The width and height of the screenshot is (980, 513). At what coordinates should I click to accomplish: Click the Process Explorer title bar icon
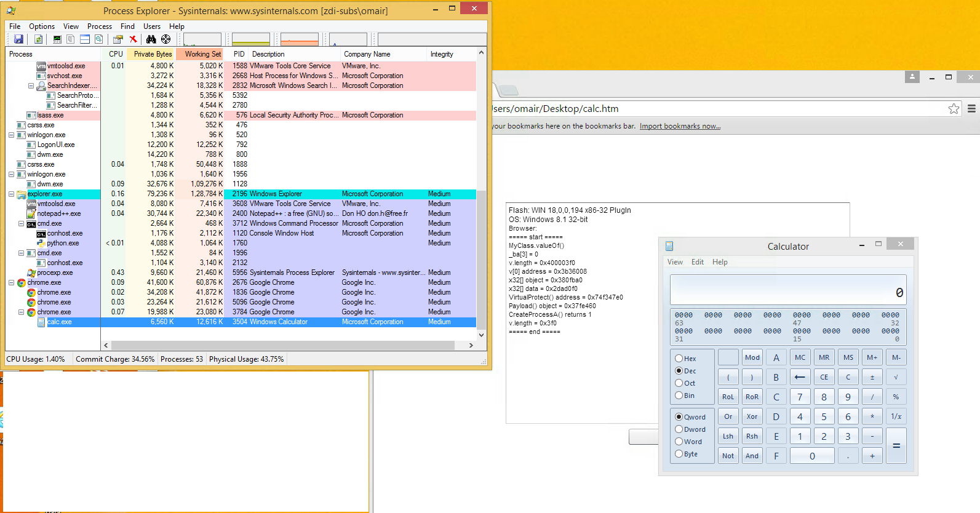11,10
